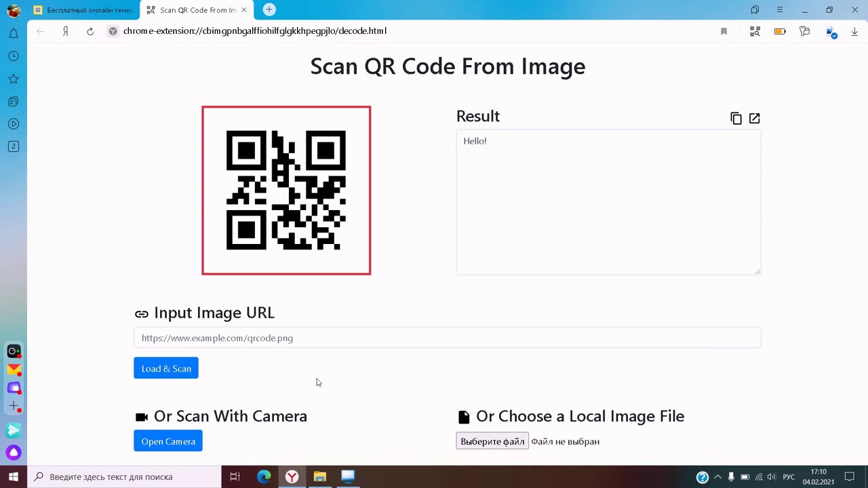The image size is (868, 488).
Task: Click the Open Camera button
Action: pyautogui.click(x=168, y=441)
